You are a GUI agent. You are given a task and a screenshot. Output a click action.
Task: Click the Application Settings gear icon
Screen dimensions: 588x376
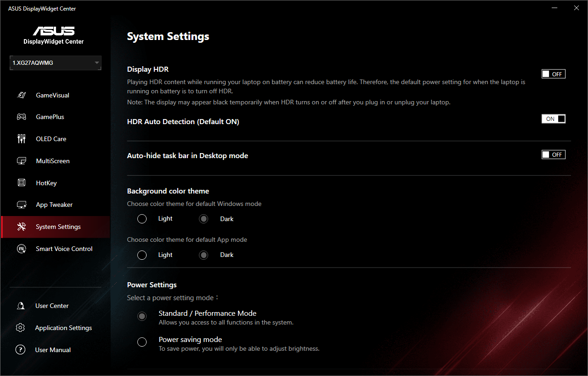pyautogui.click(x=20, y=328)
